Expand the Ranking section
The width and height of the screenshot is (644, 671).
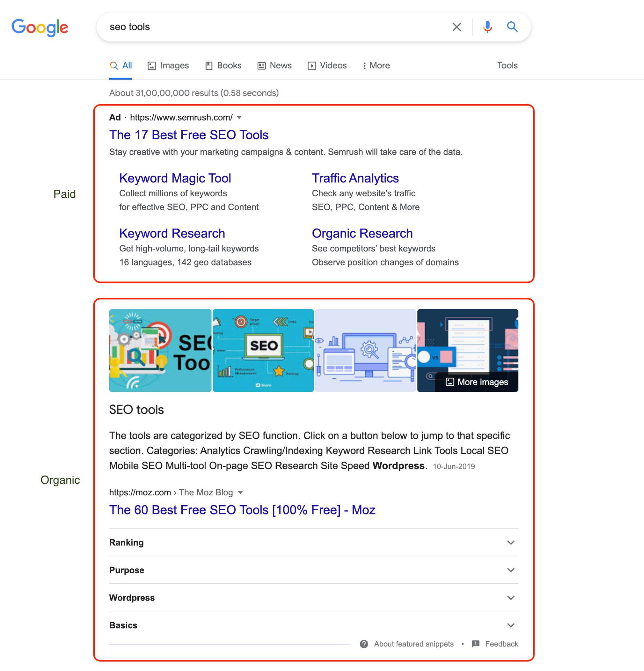coord(511,542)
